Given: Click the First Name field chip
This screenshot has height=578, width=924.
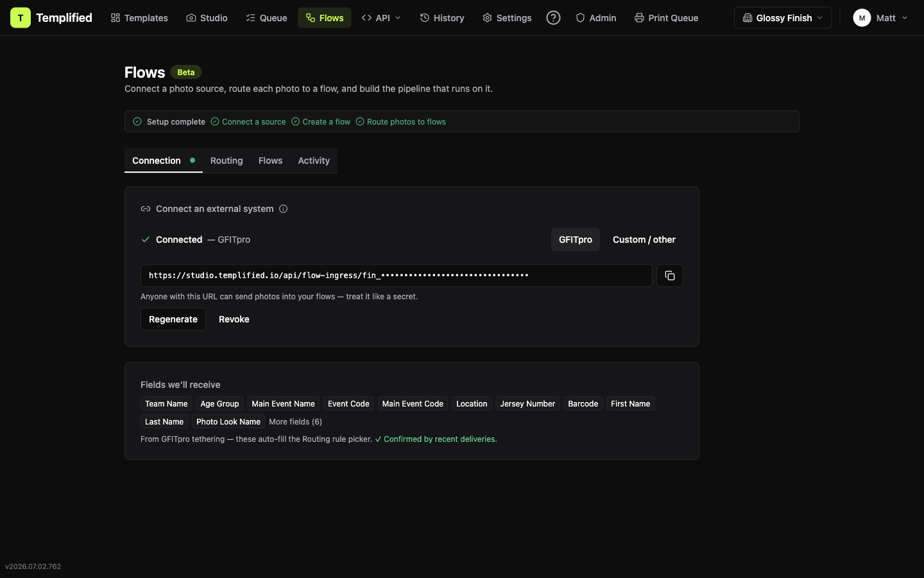Looking at the screenshot, I should click(x=631, y=404).
